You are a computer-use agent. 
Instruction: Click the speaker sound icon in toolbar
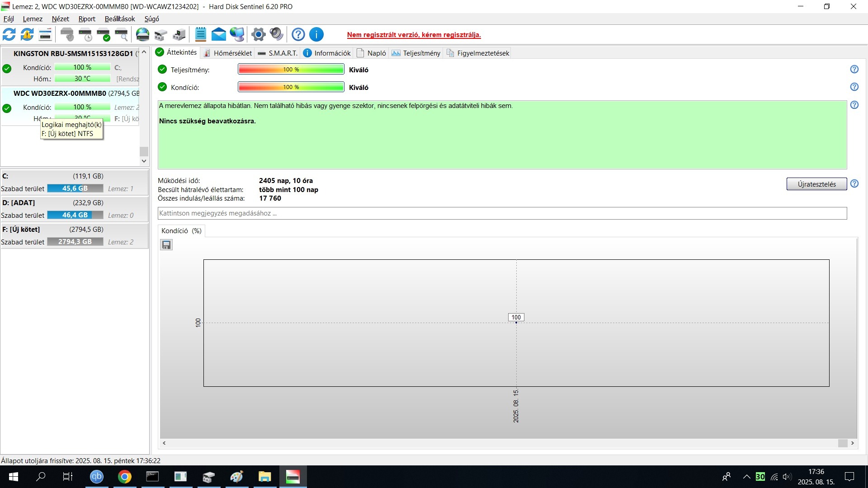276,34
